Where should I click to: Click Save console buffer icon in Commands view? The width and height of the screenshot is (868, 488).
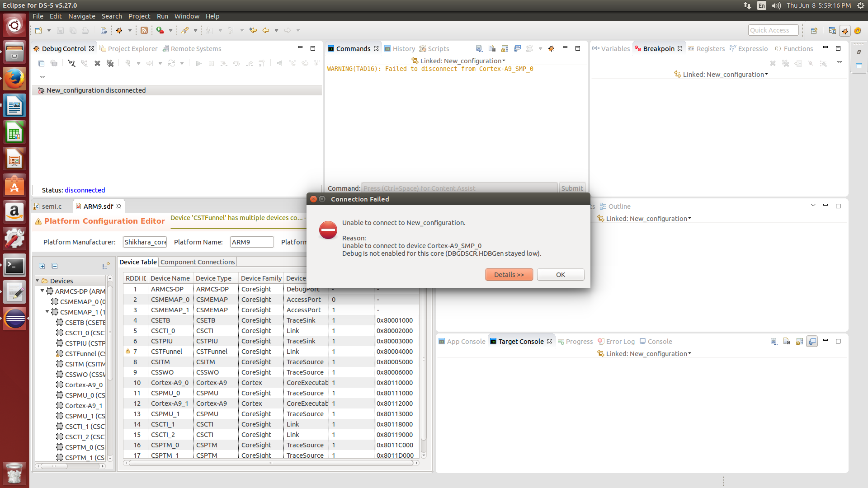click(479, 48)
